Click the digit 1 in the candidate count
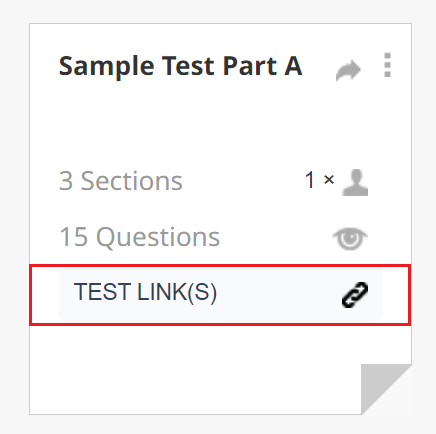 (x=310, y=180)
